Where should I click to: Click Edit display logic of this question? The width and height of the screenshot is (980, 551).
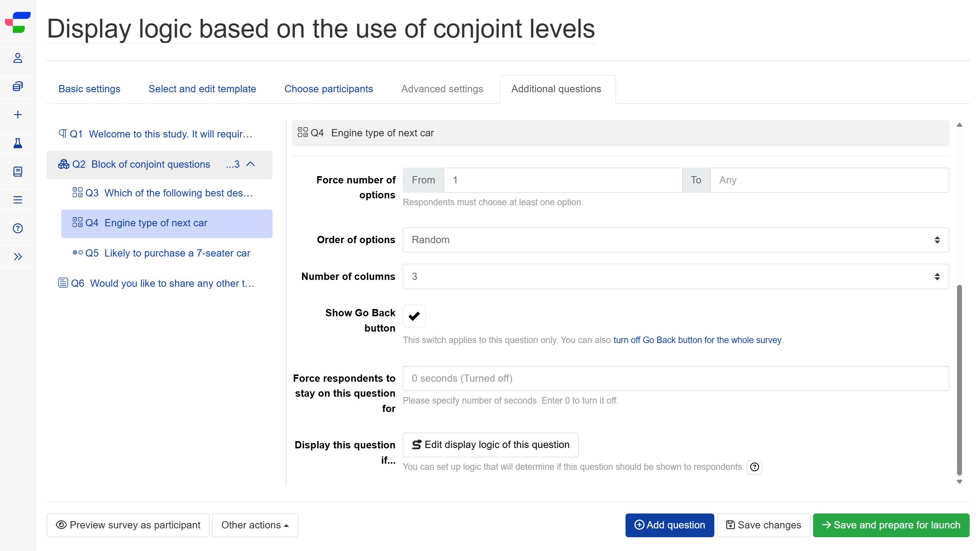490,445
